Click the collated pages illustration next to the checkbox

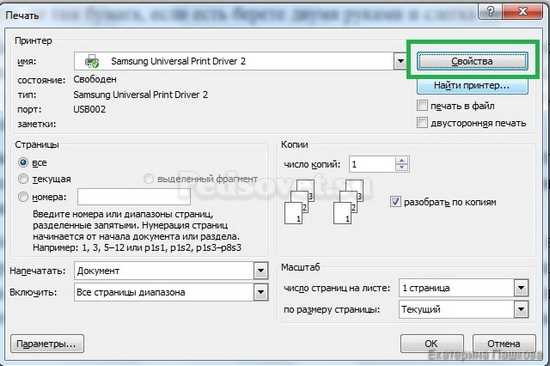click(x=348, y=202)
